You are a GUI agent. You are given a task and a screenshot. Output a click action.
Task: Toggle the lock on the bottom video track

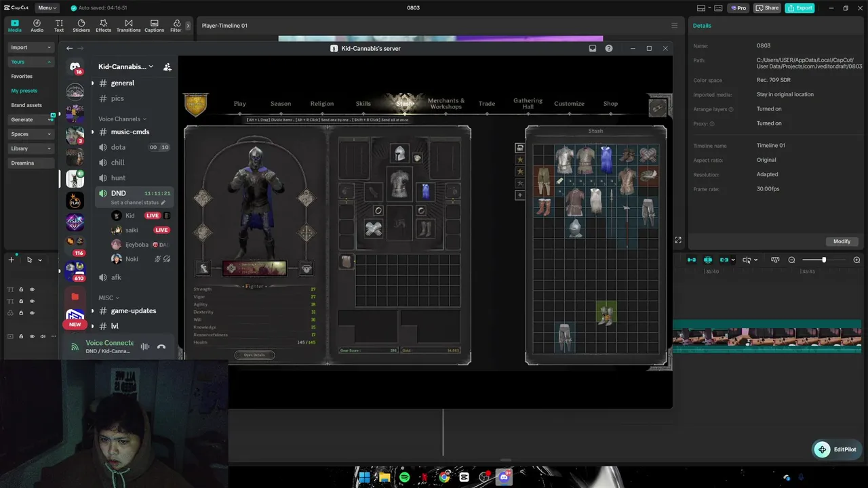pos(21,336)
